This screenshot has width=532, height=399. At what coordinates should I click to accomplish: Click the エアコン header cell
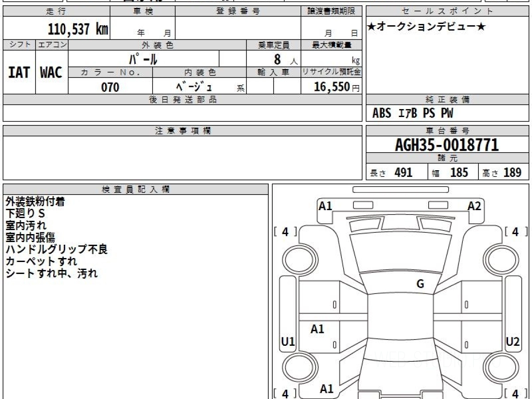[x=51, y=45]
